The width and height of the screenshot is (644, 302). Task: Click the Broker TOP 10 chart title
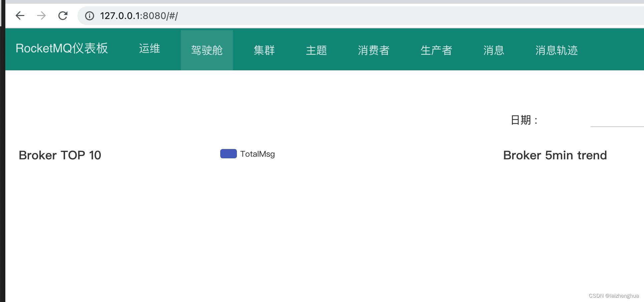60,155
